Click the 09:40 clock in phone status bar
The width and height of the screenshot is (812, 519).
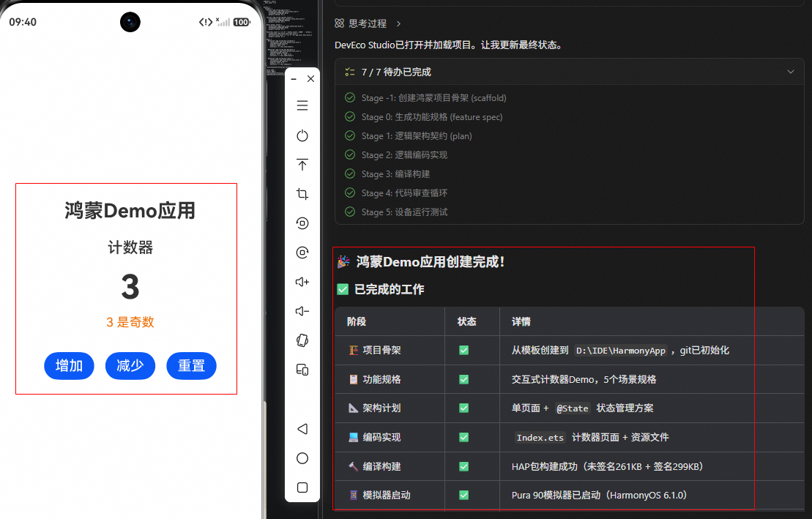[23, 22]
